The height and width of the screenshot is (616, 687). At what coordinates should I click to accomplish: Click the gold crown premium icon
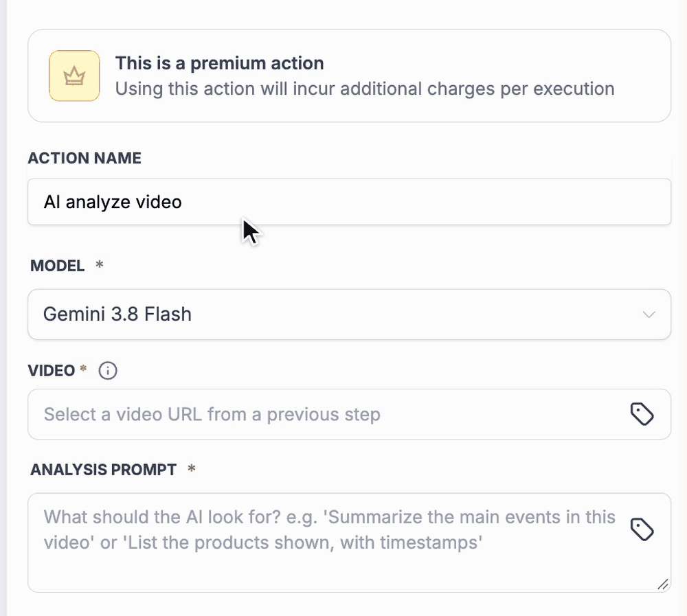pos(74,76)
